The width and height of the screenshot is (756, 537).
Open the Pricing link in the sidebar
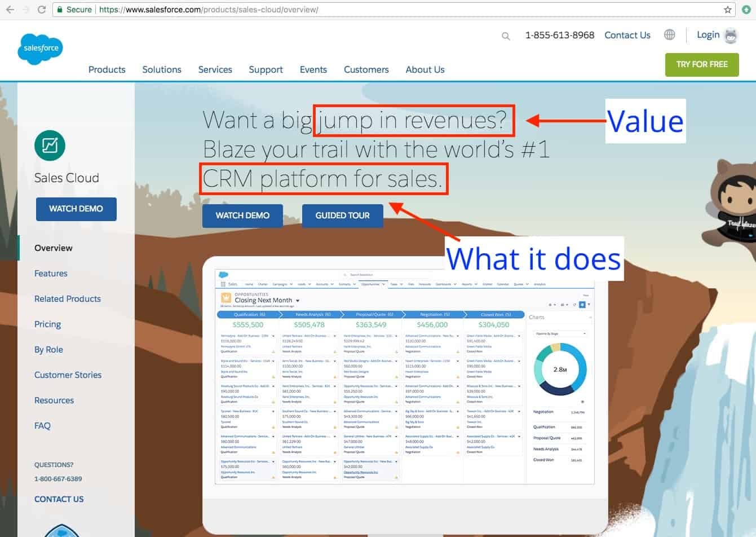click(47, 324)
